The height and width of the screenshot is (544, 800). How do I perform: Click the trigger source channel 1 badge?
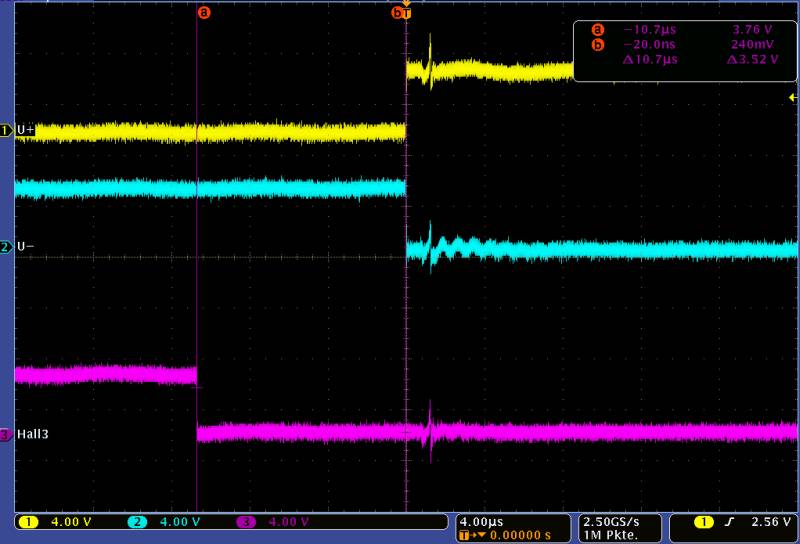704,522
